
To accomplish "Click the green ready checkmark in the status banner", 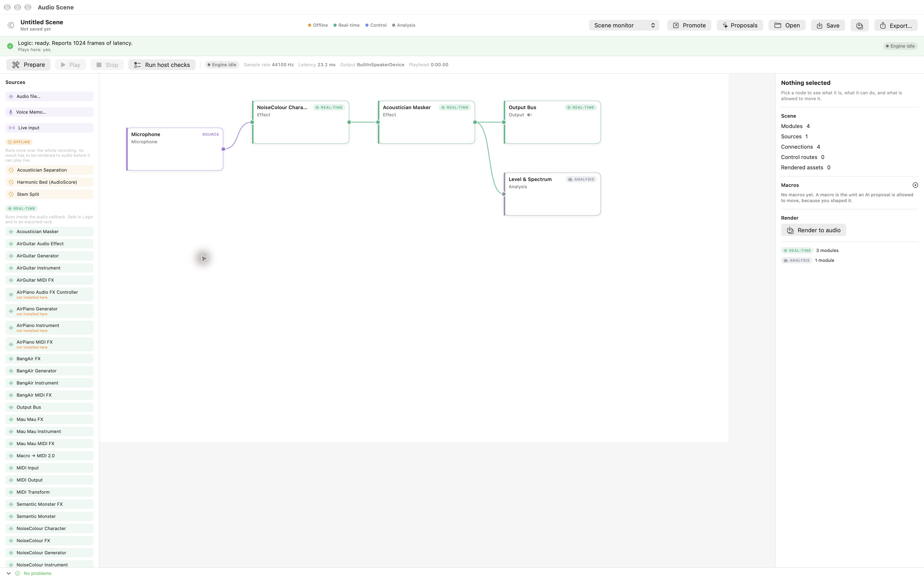I will [x=10, y=46].
